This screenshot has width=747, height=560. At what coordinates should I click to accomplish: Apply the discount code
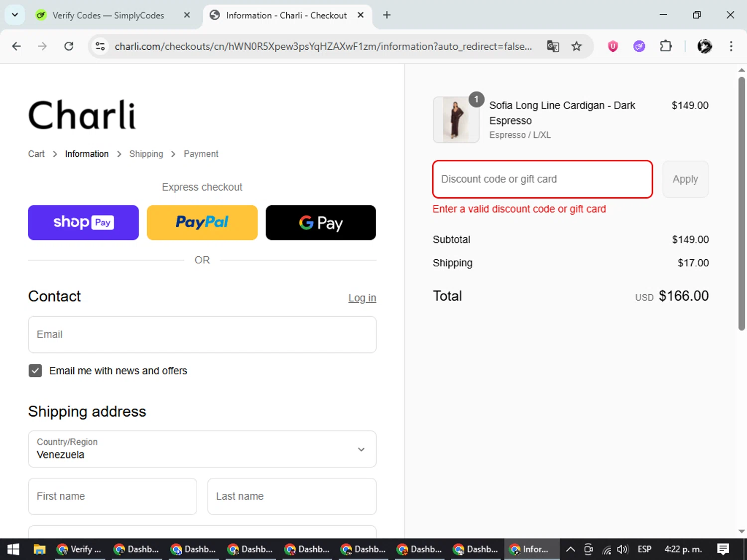[x=685, y=179]
